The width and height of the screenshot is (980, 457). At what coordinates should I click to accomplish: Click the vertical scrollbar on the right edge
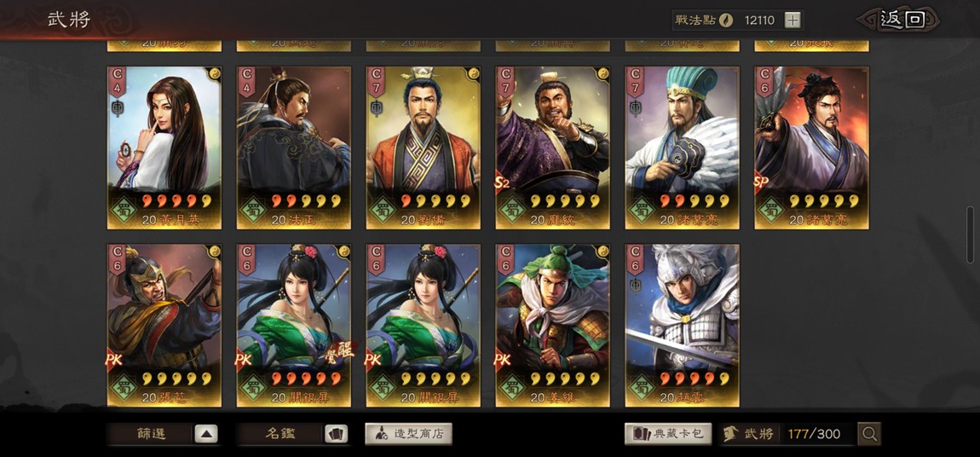(x=970, y=234)
